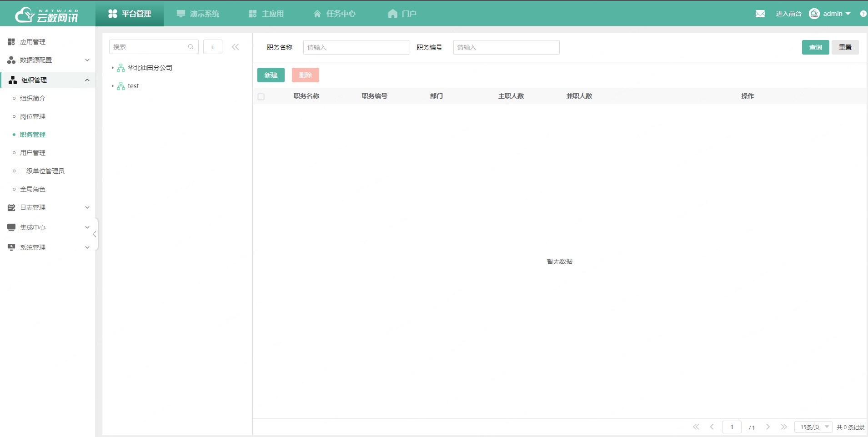868x437 pixels.
Task: Expand the 华北油田分公司 tree node
Action: [x=113, y=68]
